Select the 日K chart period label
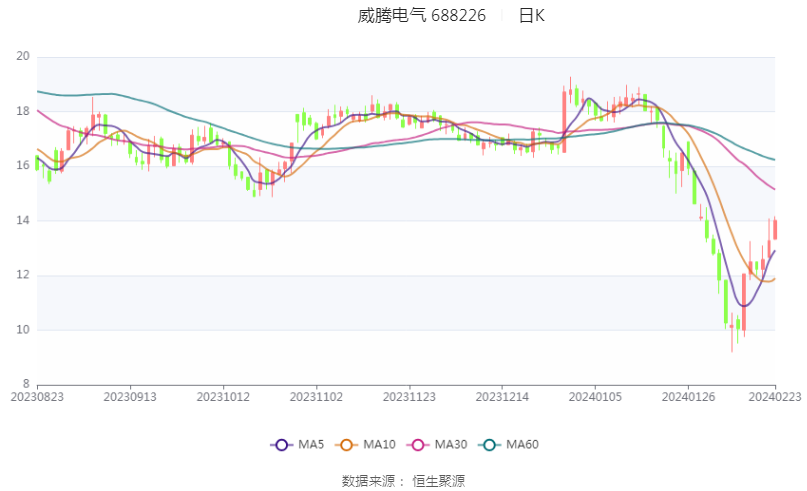This screenshot has width=807, height=491. tap(531, 15)
